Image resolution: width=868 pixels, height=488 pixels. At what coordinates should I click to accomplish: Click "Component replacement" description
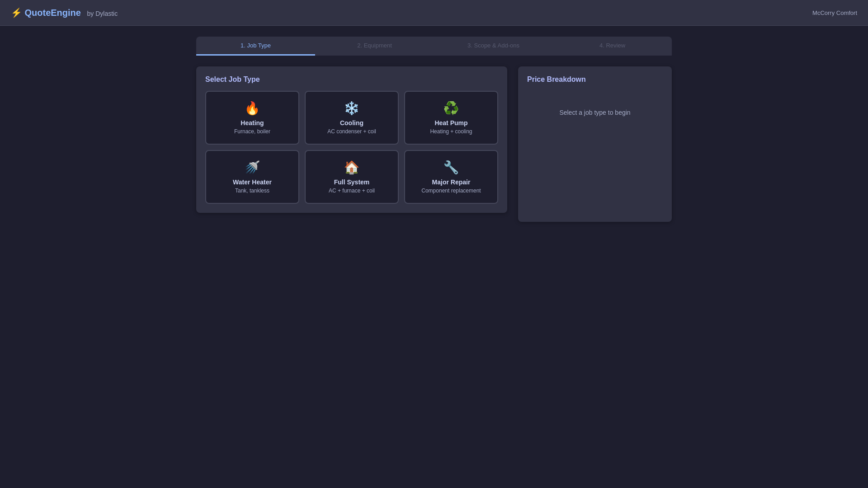(451, 191)
